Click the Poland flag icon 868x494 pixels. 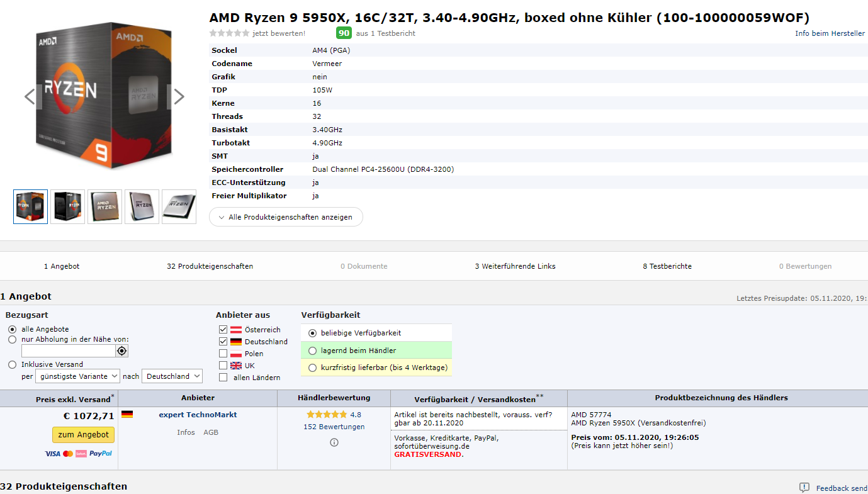pos(236,354)
